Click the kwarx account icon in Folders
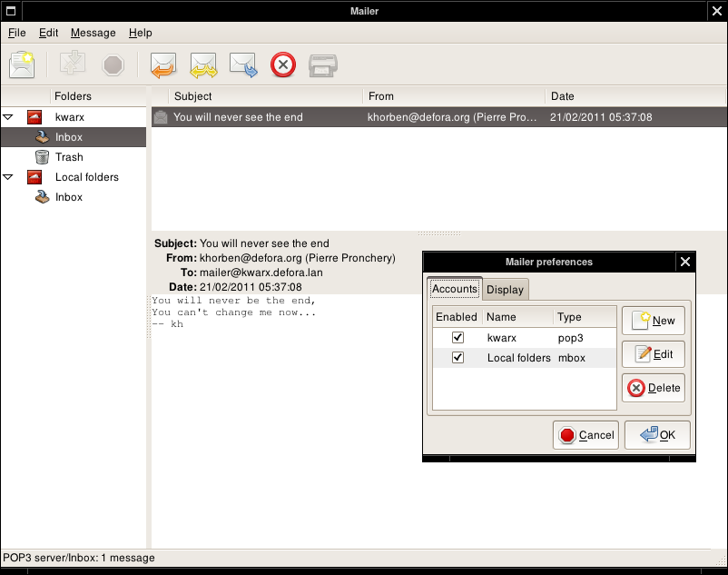Viewport: 728px width, 575px height. pos(34,117)
